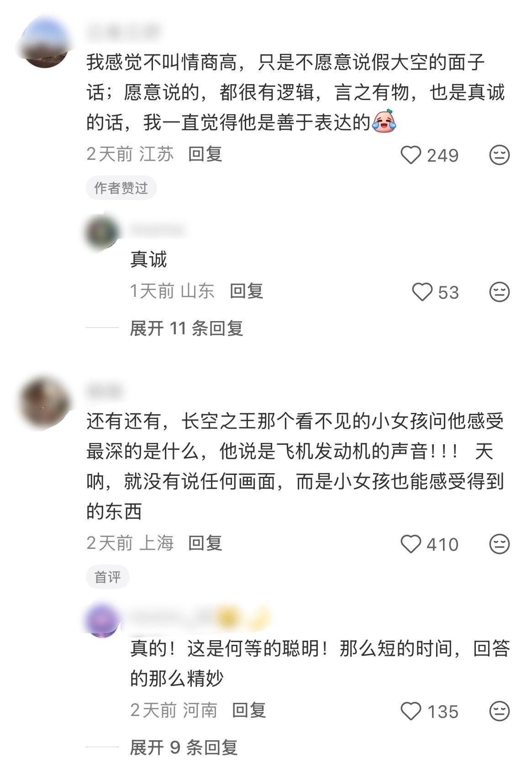Tap the dislike face on 上海 comment
The height and width of the screenshot is (764, 532).
click(x=499, y=544)
